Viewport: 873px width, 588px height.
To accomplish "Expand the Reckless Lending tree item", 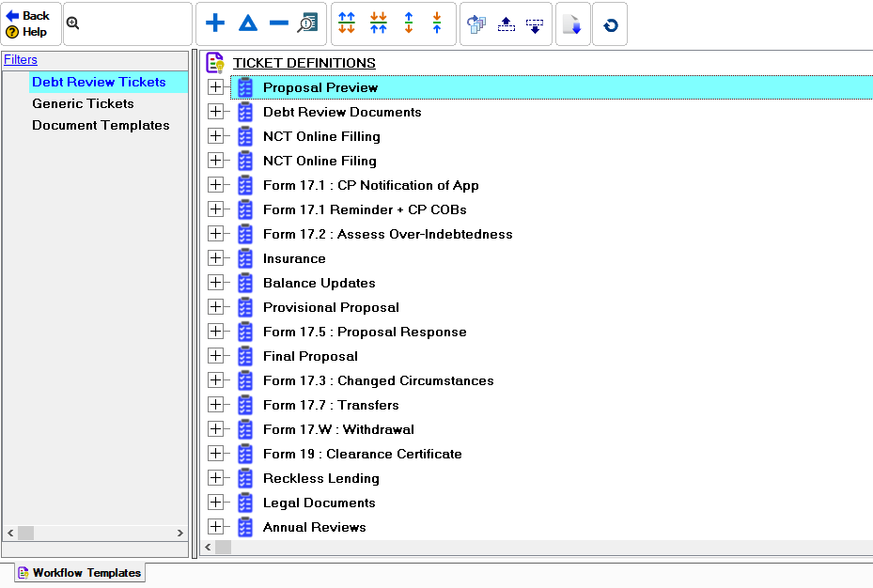I will coord(216,478).
